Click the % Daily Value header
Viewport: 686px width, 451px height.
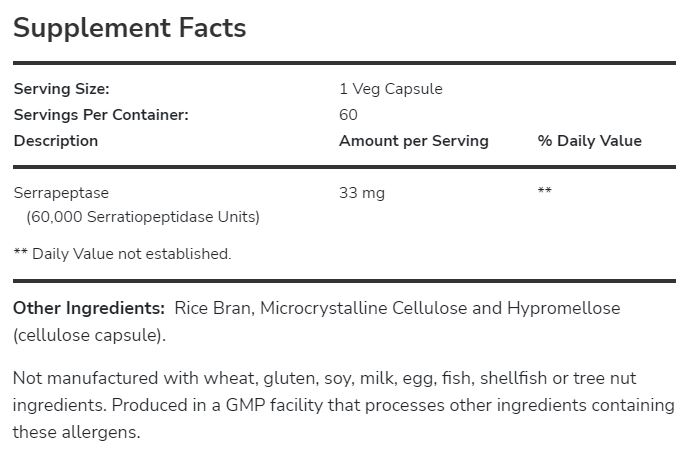(589, 141)
